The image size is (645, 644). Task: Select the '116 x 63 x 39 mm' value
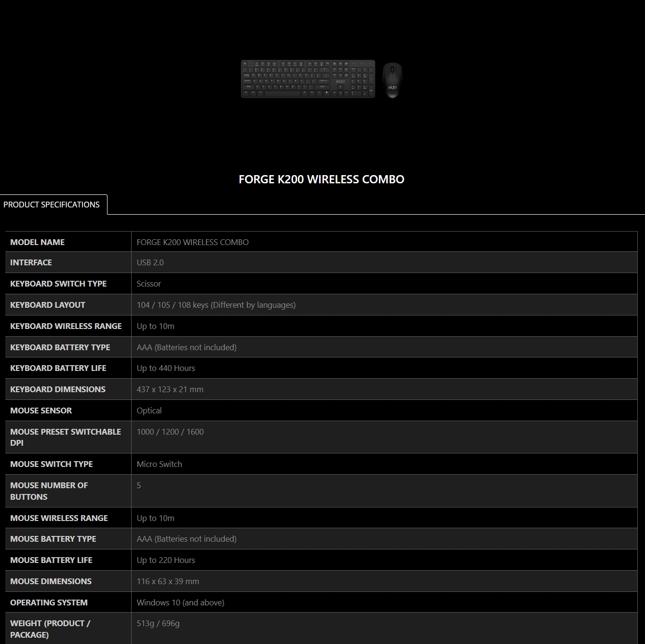[168, 581]
